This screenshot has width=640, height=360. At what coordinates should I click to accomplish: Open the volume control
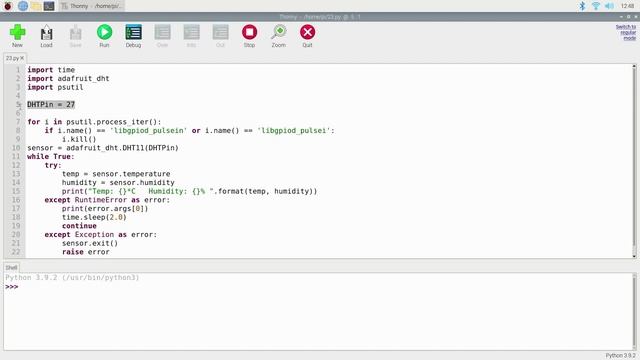pos(609,6)
